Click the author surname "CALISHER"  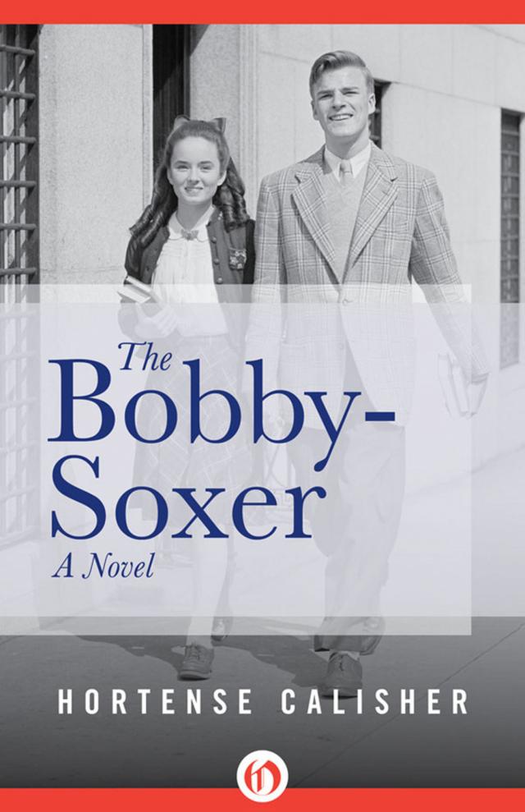pyautogui.click(x=375, y=702)
